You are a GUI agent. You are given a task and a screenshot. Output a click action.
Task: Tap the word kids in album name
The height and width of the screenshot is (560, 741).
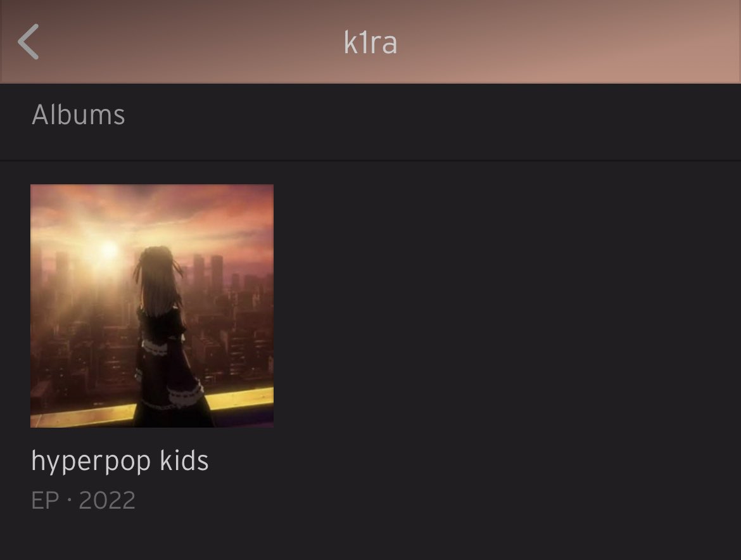pos(184,460)
